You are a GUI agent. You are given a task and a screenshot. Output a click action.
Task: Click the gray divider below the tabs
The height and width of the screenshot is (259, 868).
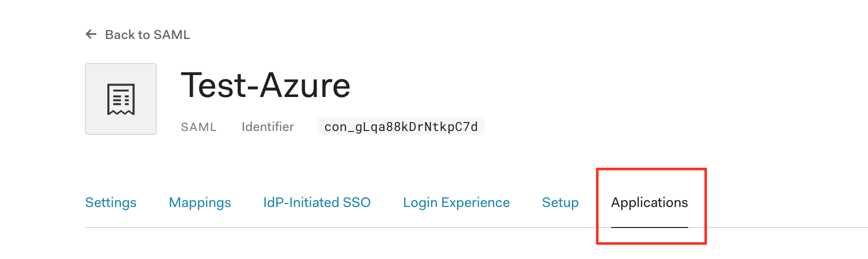click(476, 227)
